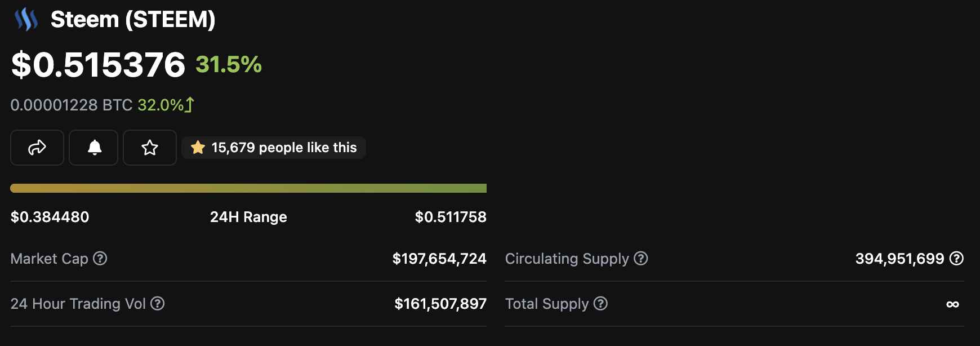Click the infinity total supply symbol
Screen dimensions: 980x346
(x=952, y=304)
